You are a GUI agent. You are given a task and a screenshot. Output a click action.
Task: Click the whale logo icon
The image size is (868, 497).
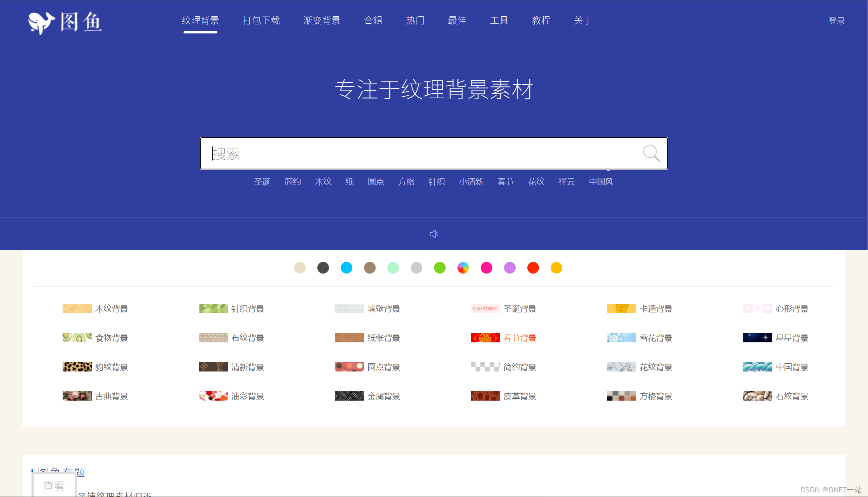tap(41, 23)
